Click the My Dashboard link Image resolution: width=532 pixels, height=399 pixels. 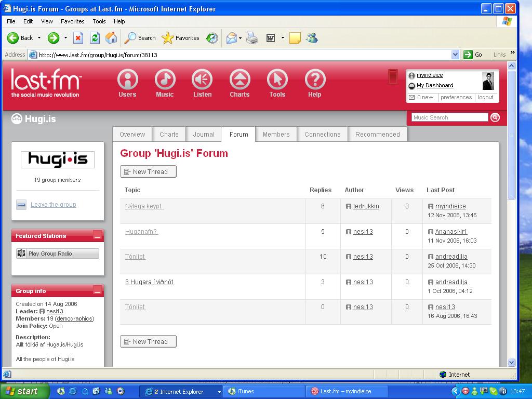[435, 85]
